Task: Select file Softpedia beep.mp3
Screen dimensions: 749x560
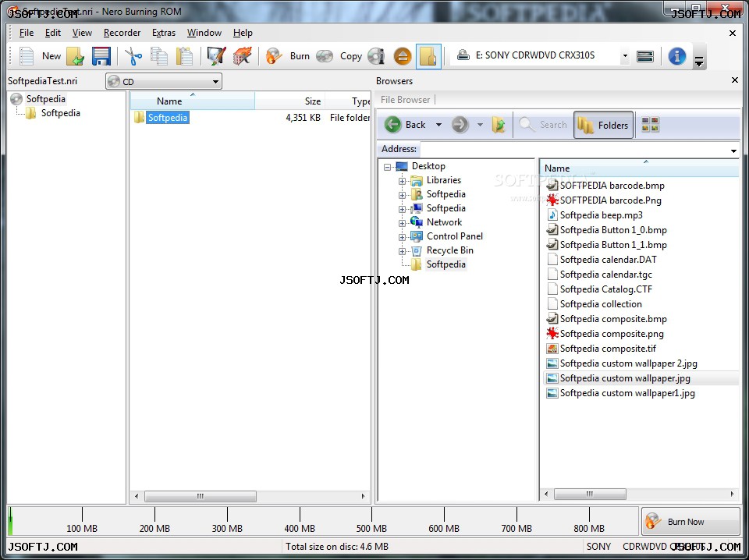Action: 602,215
